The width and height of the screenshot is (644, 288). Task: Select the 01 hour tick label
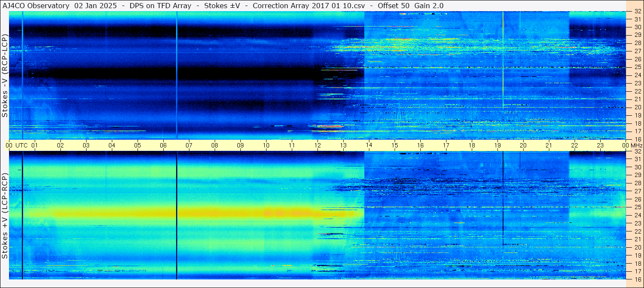pos(35,145)
